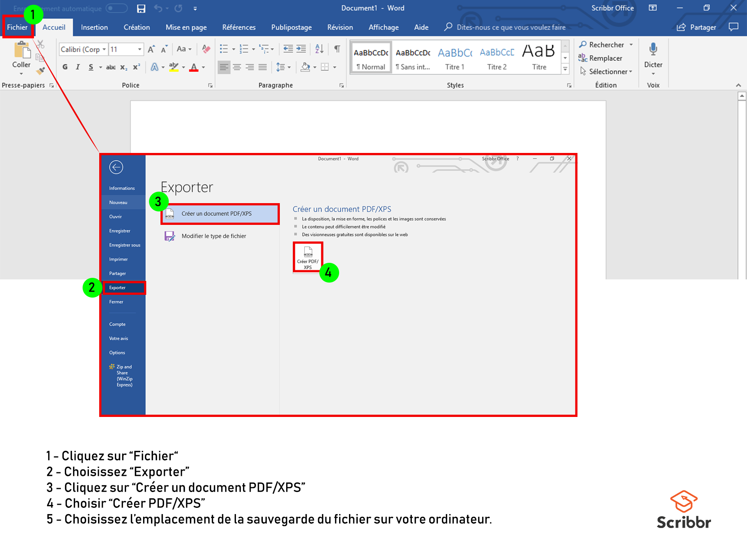Viewport: 747px width, 560px height.
Task: Apply superscript formatting
Action: click(x=136, y=67)
